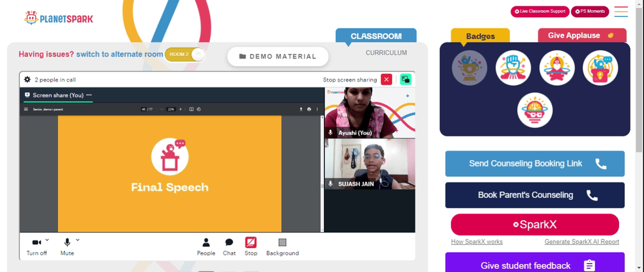Image resolution: width=644 pixels, height=272 pixels.
Task: Open the People panel
Action: coord(206,247)
